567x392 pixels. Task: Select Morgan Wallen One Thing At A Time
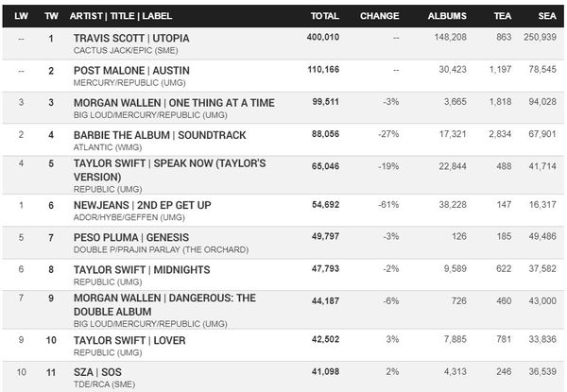pos(174,103)
